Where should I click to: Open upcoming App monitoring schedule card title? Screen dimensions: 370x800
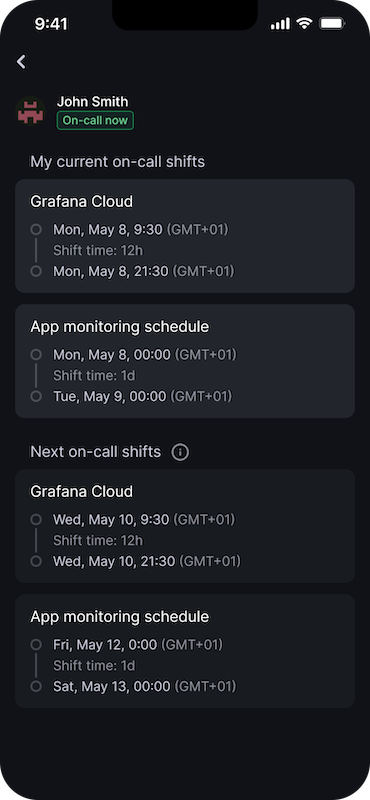point(120,616)
